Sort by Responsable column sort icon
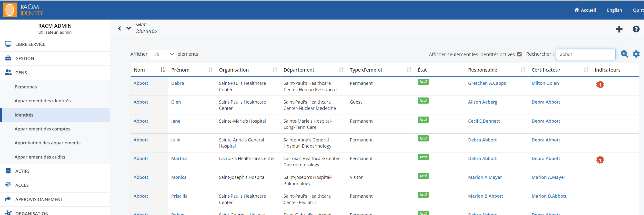 pos(523,70)
